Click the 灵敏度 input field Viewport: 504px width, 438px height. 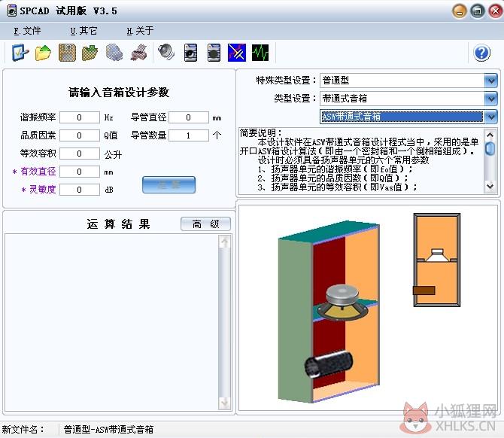[80, 190]
